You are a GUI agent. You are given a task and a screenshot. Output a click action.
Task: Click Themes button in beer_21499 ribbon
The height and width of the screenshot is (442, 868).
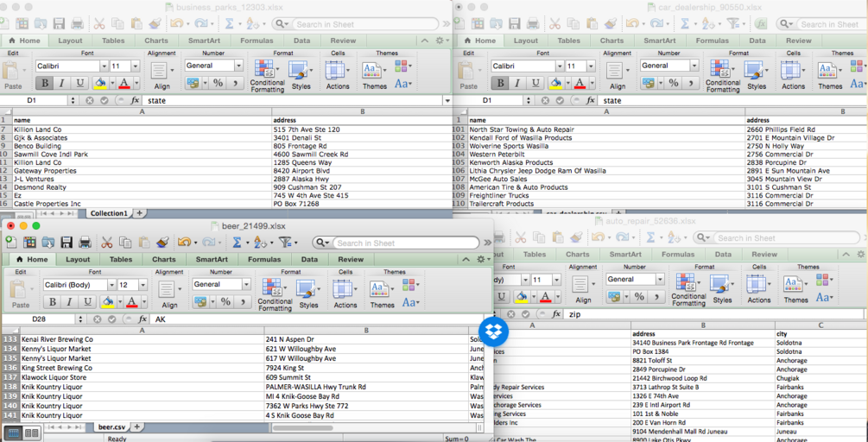pyautogui.click(x=382, y=294)
